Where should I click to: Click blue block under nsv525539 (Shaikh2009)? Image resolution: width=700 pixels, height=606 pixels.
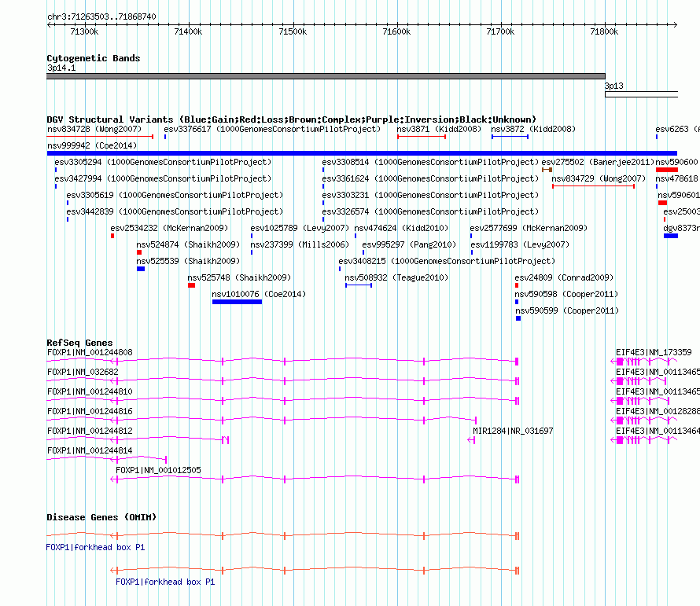pos(141,269)
